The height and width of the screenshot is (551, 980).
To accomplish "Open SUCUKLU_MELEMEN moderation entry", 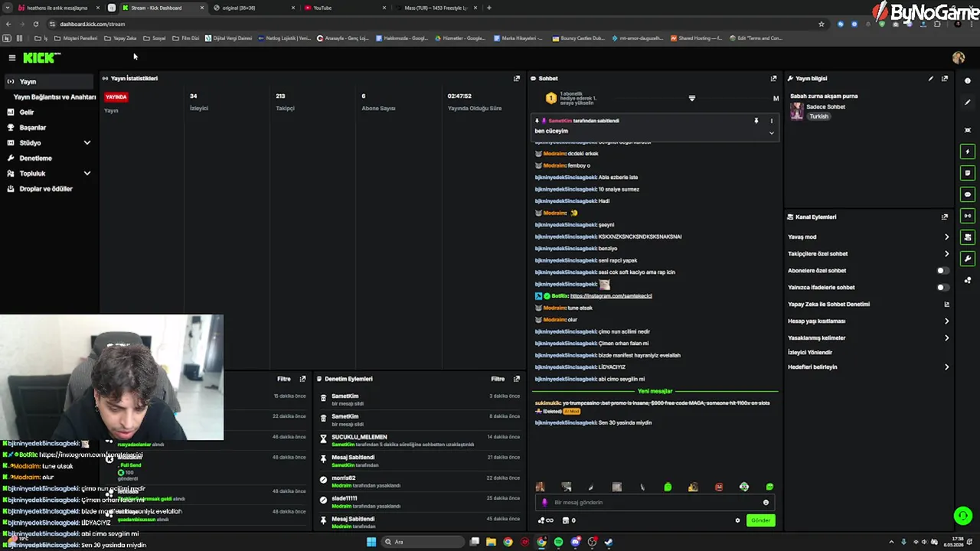I will click(418, 440).
